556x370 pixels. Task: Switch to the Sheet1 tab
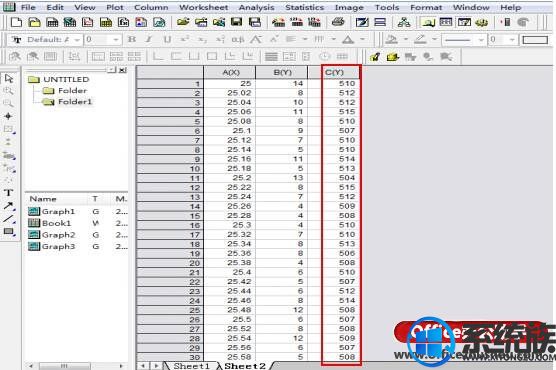pyautogui.click(x=191, y=366)
